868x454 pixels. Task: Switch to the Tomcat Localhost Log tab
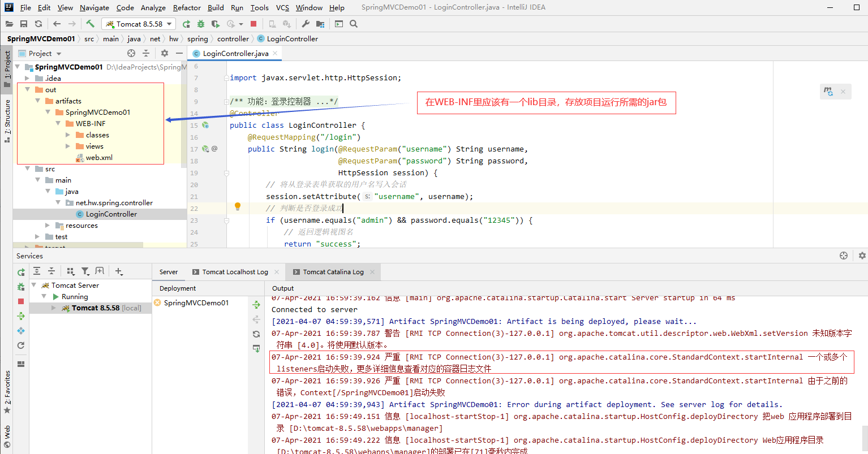pyautogui.click(x=235, y=272)
